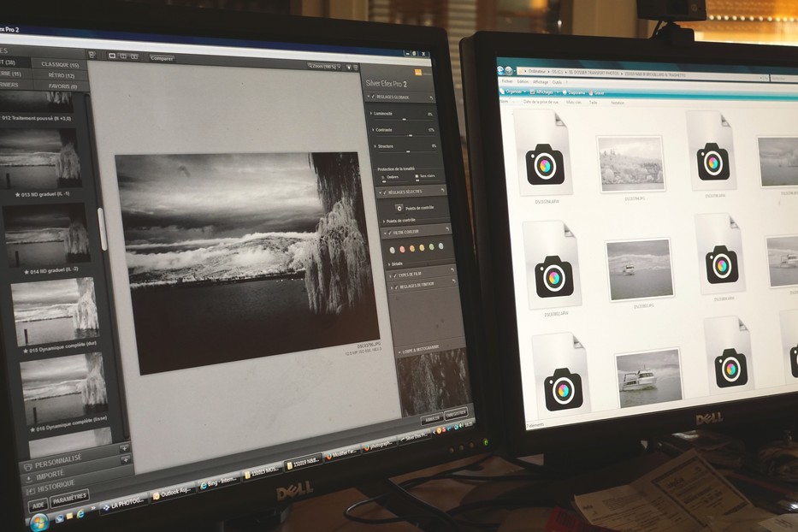Viewport: 798px width, 532px height.
Task: Click the Comparer button
Action: pos(162,58)
